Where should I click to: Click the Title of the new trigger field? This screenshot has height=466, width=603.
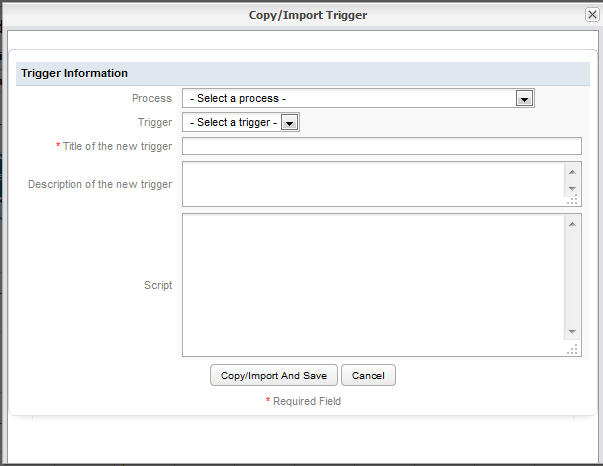[x=381, y=146]
